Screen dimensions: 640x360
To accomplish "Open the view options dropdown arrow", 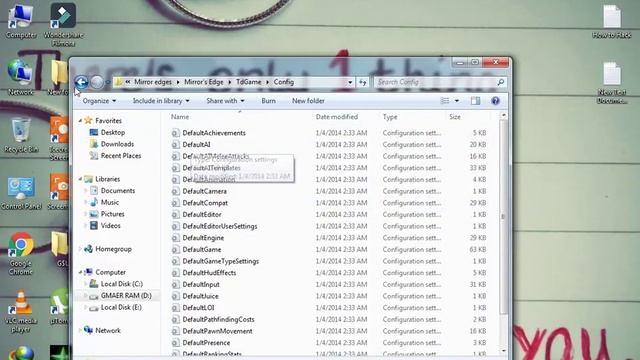I will pyautogui.click(x=457, y=101).
